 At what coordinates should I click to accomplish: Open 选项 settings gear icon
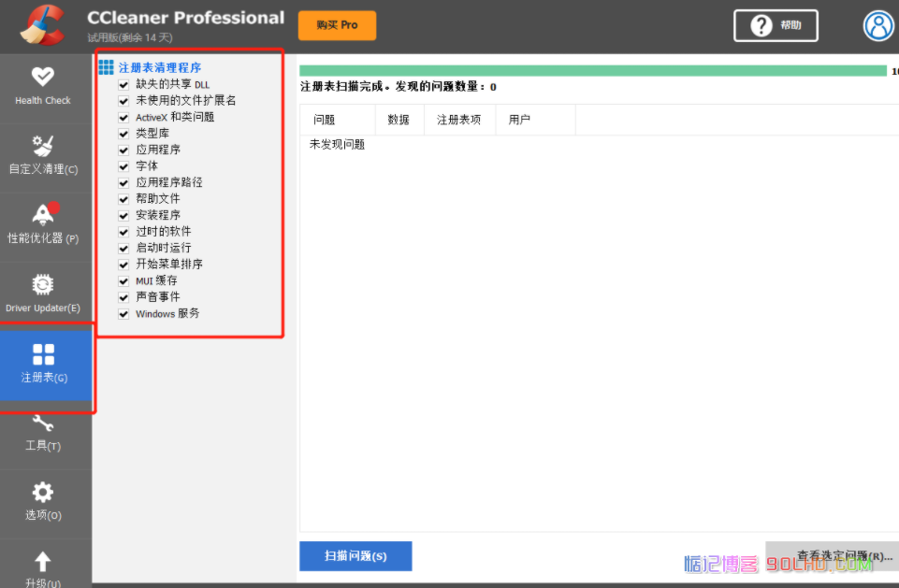(x=43, y=493)
